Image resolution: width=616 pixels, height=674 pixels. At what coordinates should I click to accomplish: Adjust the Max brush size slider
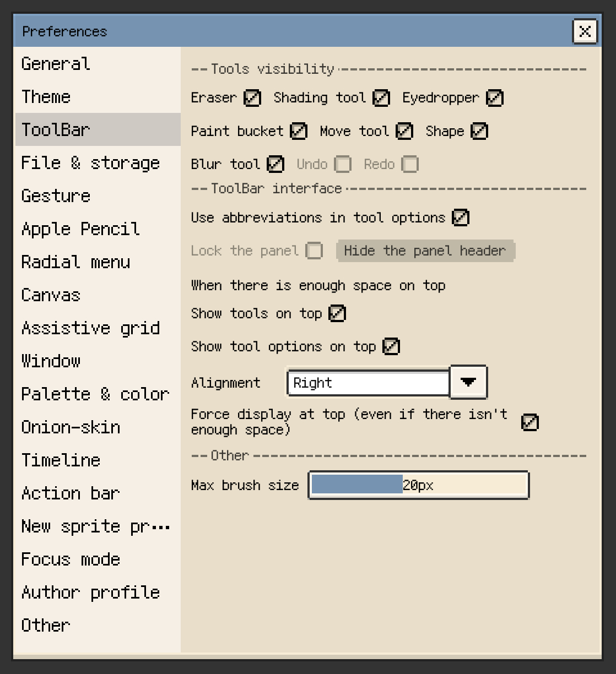point(418,485)
